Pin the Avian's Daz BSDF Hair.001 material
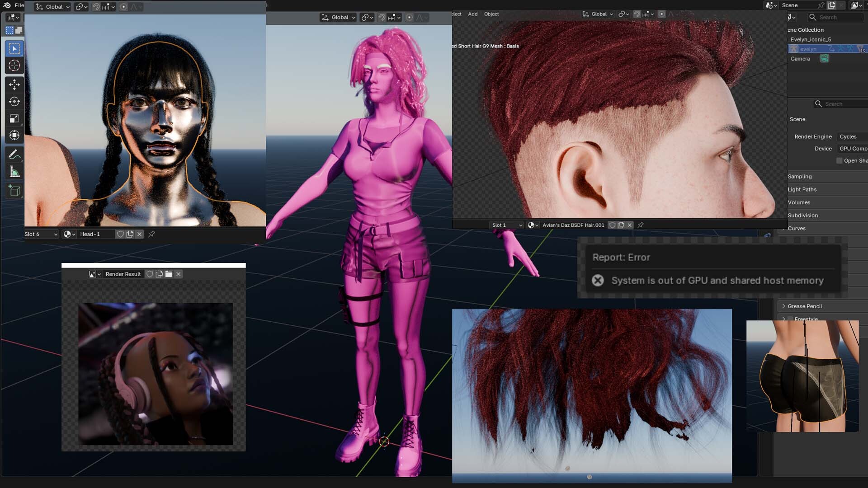The image size is (868, 488). [x=641, y=225]
